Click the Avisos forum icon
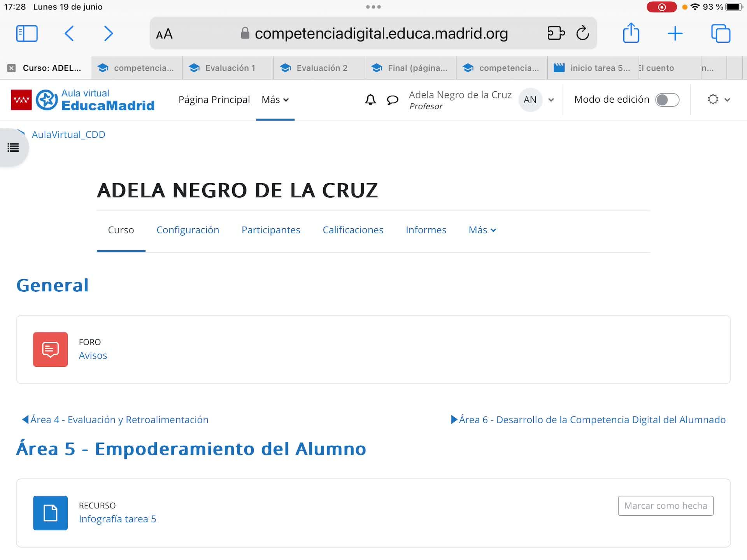Image resolution: width=747 pixels, height=560 pixels. 50,349
